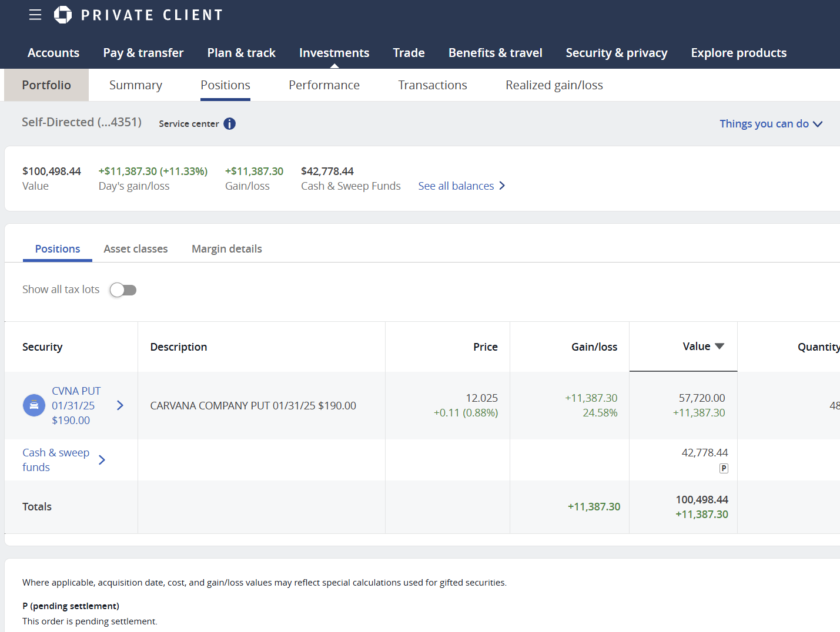The image size is (840, 632).
Task: Switch to Asset classes sub-tab
Action: coord(136,249)
